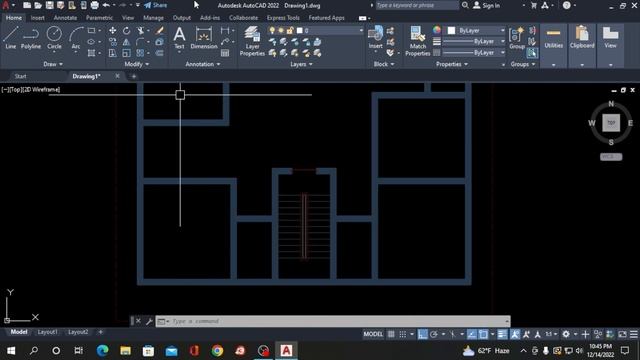Image resolution: width=640 pixels, height=360 pixels.
Task: Click the WCS label under ViewCube
Action: (611, 157)
